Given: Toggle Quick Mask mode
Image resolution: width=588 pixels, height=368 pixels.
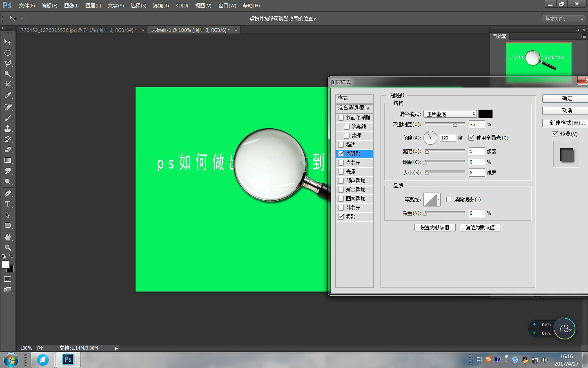Looking at the screenshot, I should pyautogui.click(x=8, y=279).
